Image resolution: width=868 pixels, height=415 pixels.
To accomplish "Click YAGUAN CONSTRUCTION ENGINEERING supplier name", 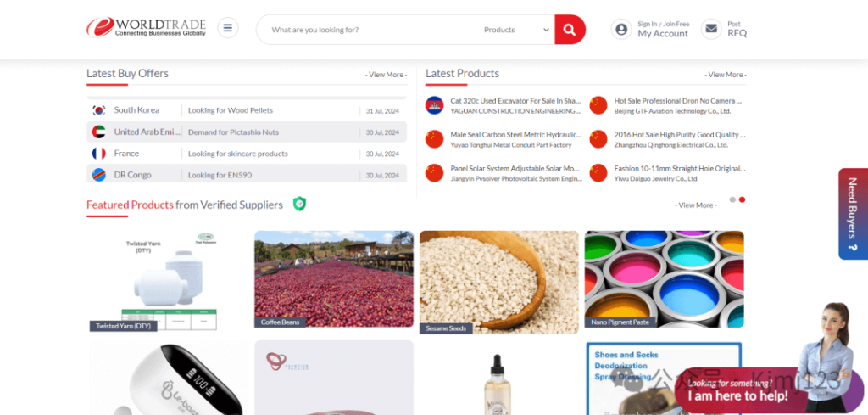I will coord(516,111).
